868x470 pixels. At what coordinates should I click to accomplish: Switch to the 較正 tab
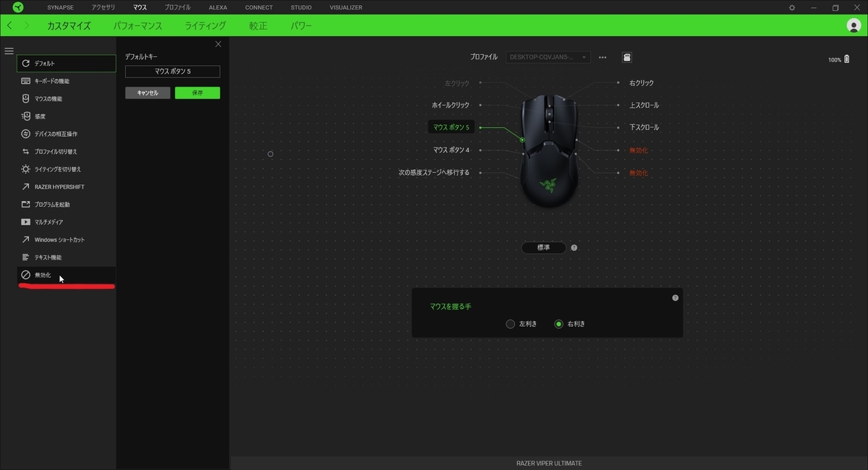tap(258, 25)
